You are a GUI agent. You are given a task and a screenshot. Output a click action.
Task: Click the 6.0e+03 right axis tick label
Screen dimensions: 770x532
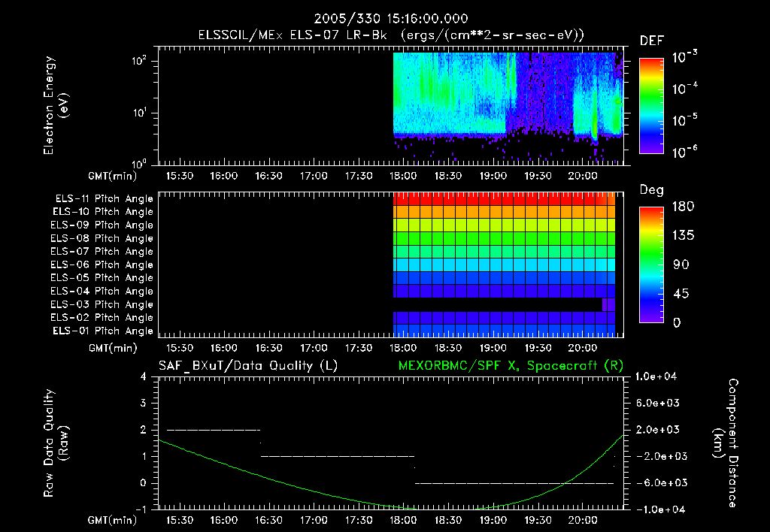pos(659,404)
